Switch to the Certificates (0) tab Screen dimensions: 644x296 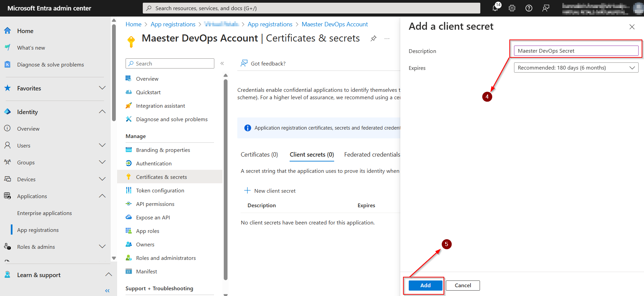tap(259, 155)
